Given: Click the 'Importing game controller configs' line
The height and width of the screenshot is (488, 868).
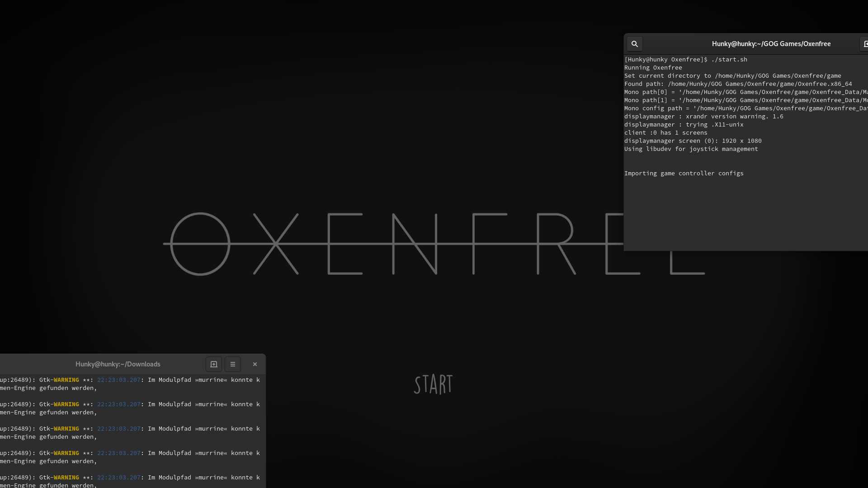Looking at the screenshot, I should (684, 174).
